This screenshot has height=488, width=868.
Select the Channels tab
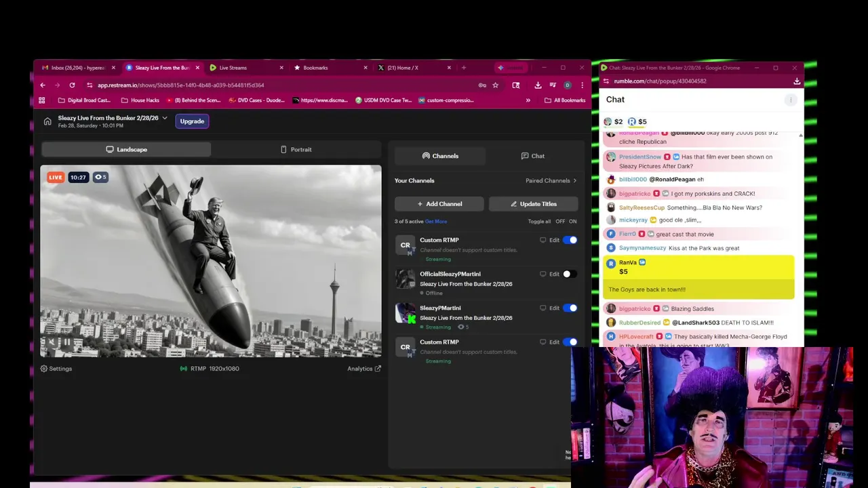[440, 156]
